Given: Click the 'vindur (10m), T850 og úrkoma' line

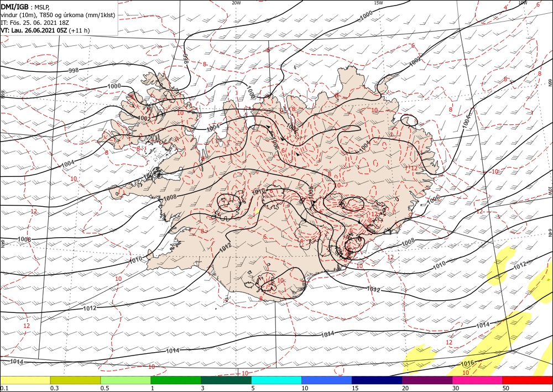Looking at the screenshot, I should (58, 15).
